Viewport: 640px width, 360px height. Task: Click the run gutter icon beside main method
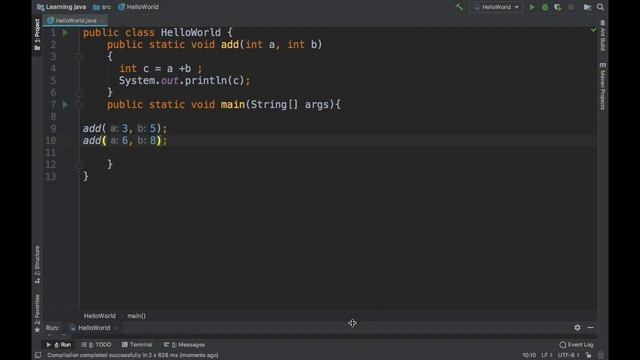65,104
